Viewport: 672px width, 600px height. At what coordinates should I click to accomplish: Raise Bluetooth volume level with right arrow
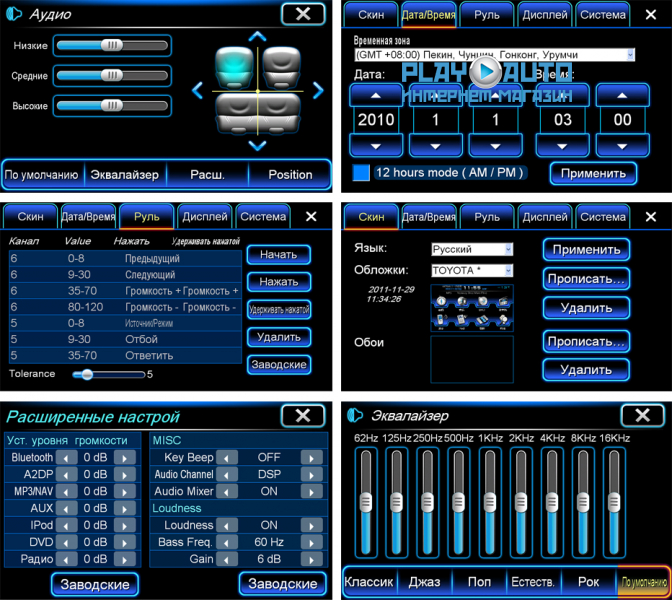(125, 457)
